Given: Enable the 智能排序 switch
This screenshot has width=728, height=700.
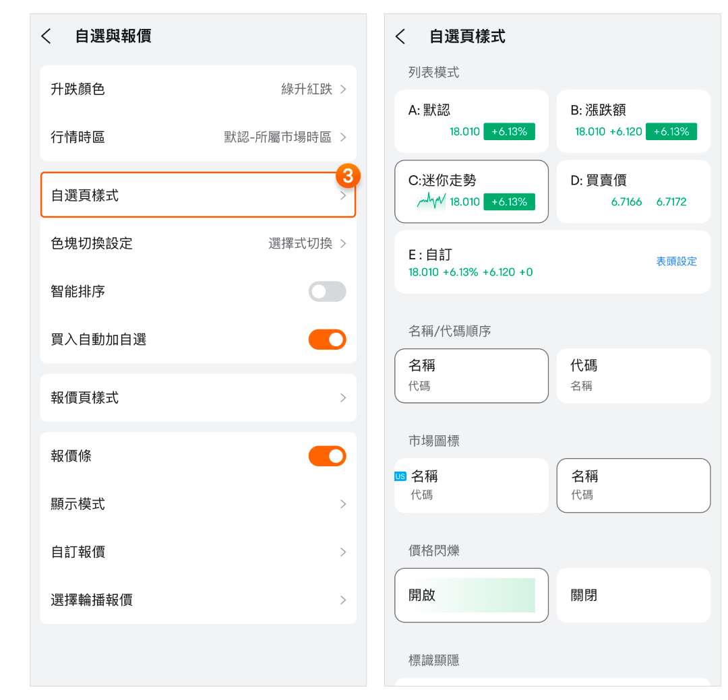Looking at the screenshot, I should [327, 292].
